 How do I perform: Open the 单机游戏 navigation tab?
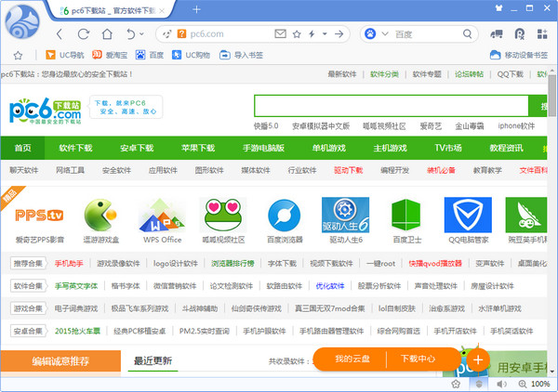329,148
